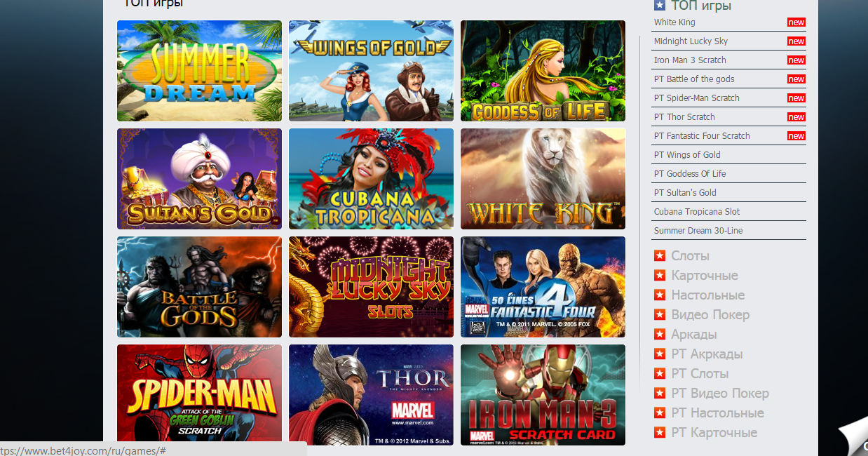
Task: Open the Видео Покер category
Action: (x=710, y=315)
